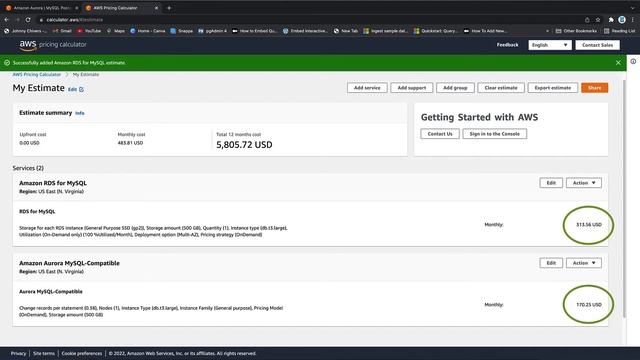640x360 pixels.
Task: Open the New Tab bookmark
Action: point(346,31)
